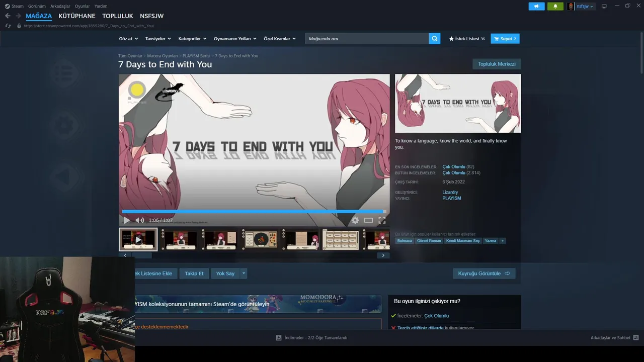The height and width of the screenshot is (362, 644).
Task: Click the game header image
Action: [x=458, y=104]
